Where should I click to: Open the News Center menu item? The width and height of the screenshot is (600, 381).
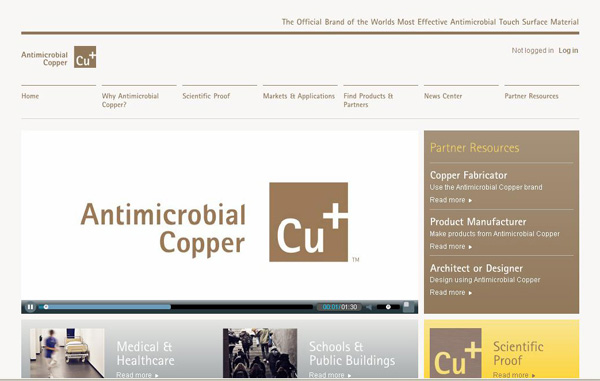443,96
